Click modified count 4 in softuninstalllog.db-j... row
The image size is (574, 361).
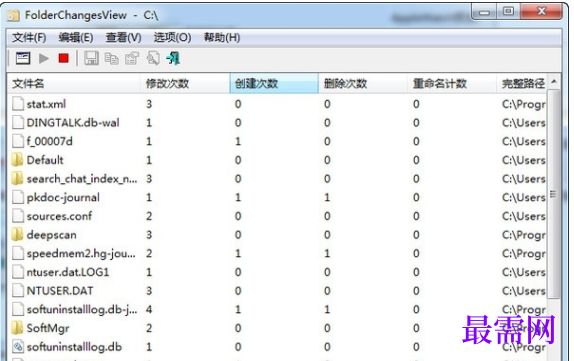coord(149,309)
